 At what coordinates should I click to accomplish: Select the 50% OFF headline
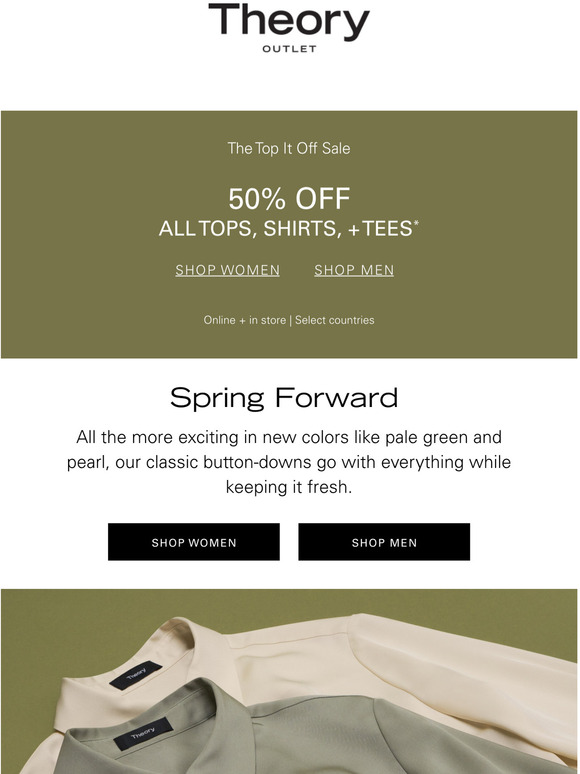(289, 198)
